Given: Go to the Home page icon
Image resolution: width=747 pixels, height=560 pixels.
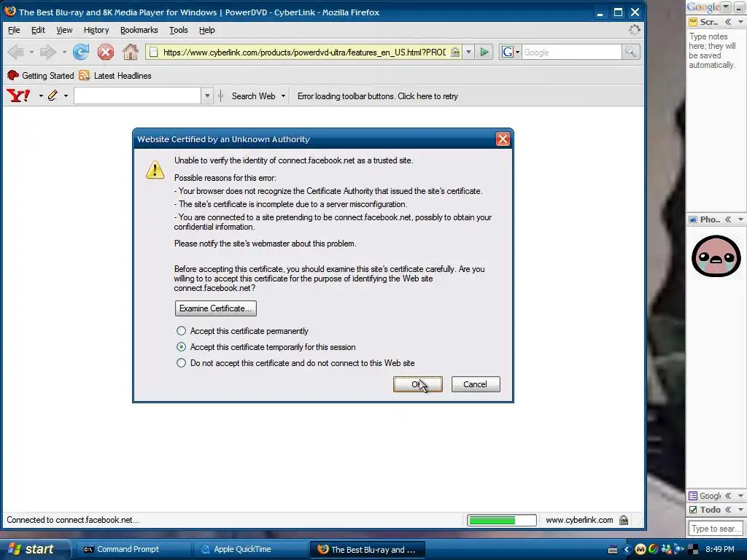Looking at the screenshot, I should [130, 52].
